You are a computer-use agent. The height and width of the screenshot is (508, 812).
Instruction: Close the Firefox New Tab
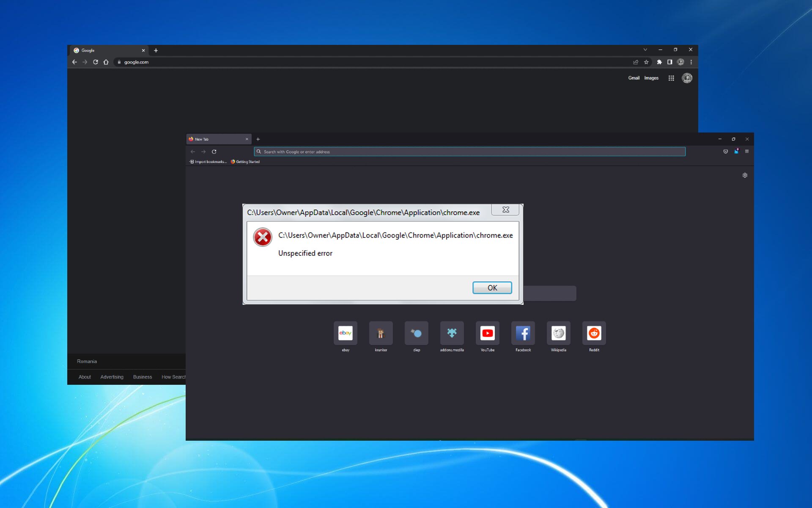(x=247, y=139)
